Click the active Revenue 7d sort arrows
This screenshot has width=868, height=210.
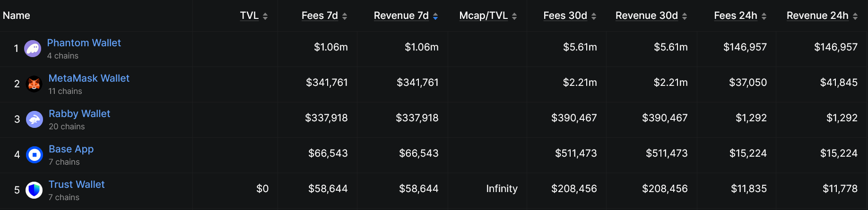pos(435,16)
